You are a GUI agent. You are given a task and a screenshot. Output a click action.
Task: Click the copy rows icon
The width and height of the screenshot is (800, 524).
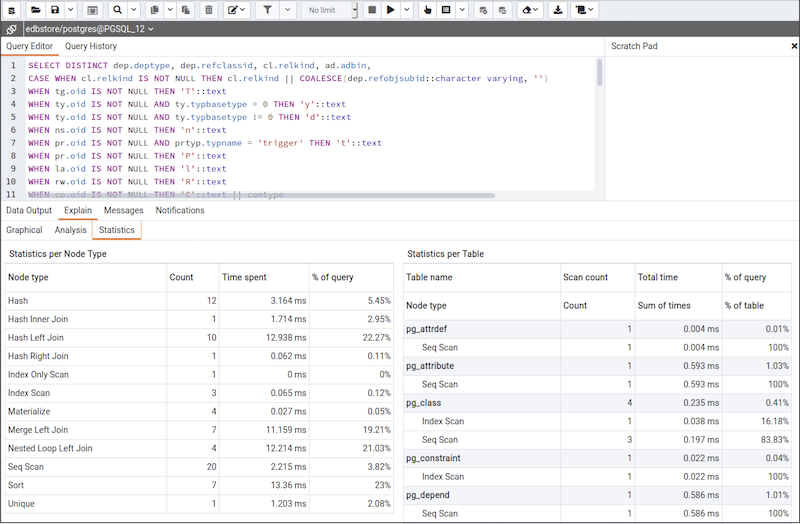click(155, 10)
